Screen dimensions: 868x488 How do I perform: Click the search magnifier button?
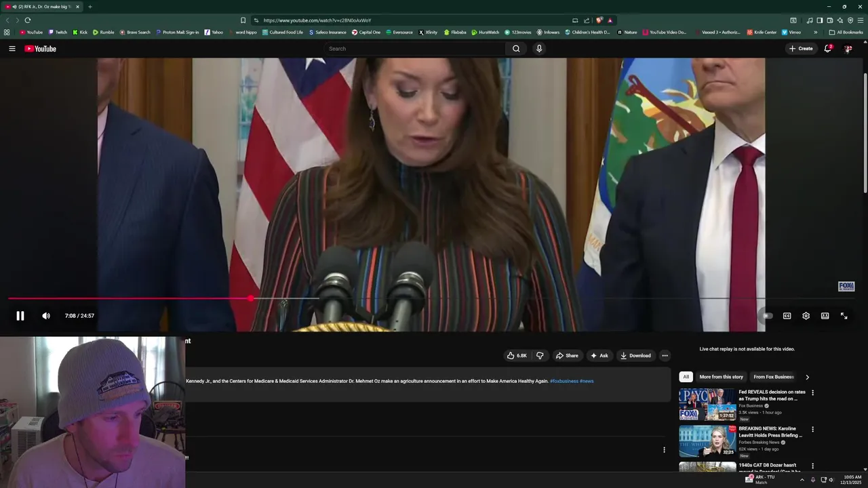click(516, 49)
